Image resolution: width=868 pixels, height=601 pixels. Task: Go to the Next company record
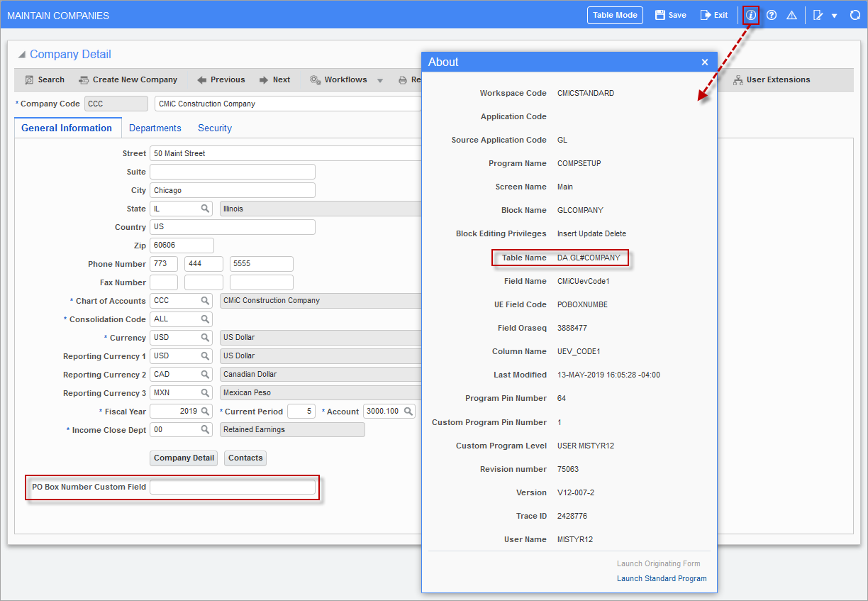275,79
